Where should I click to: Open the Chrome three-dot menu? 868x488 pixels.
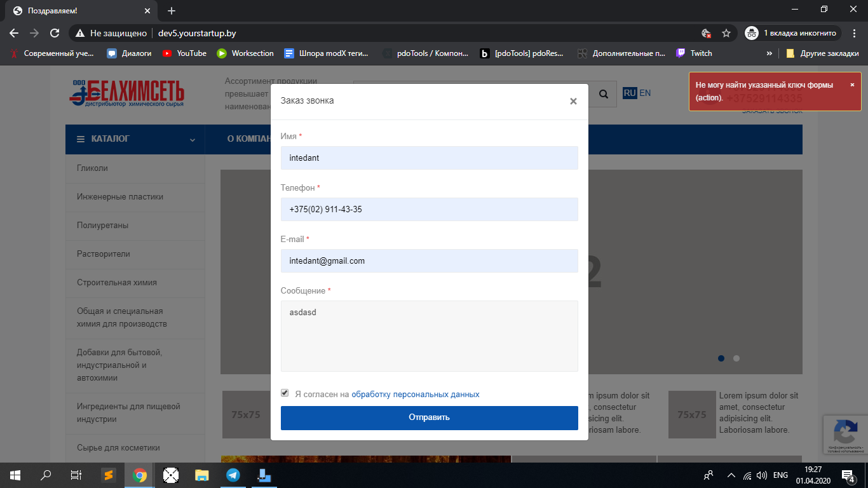pyautogui.click(x=855, y=33)
